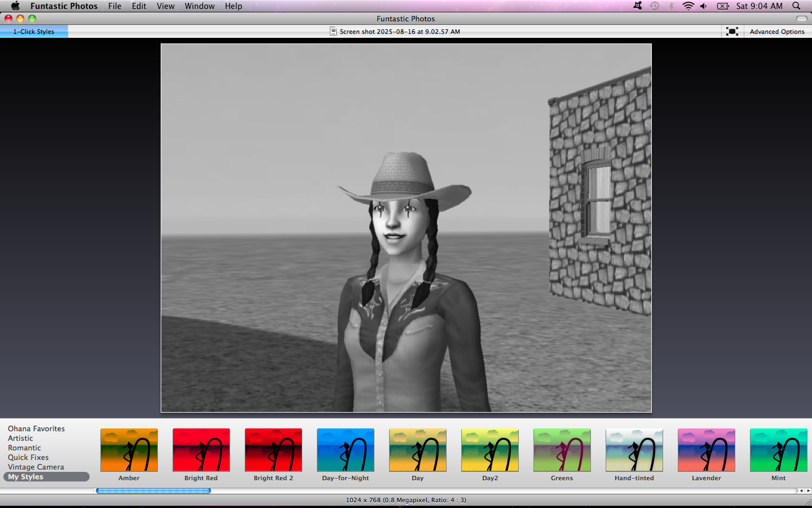This screenshot has width=812, height=508.
Task: Apply the Day-for-Night style
Action: tap(346, 450)
